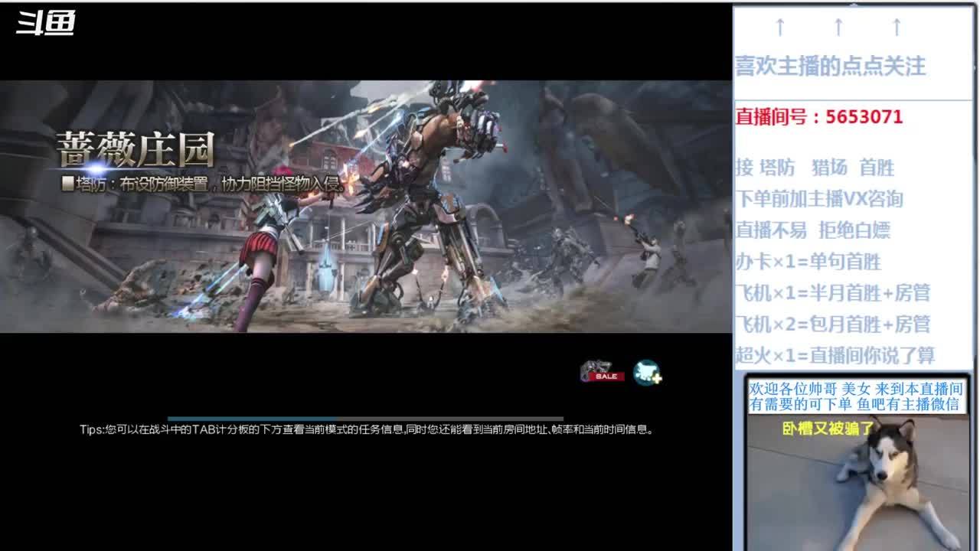Screen dimensions: 980x551
Task: Click the 喜欢主播的点点关注 follow text
Action: point(831,67)
